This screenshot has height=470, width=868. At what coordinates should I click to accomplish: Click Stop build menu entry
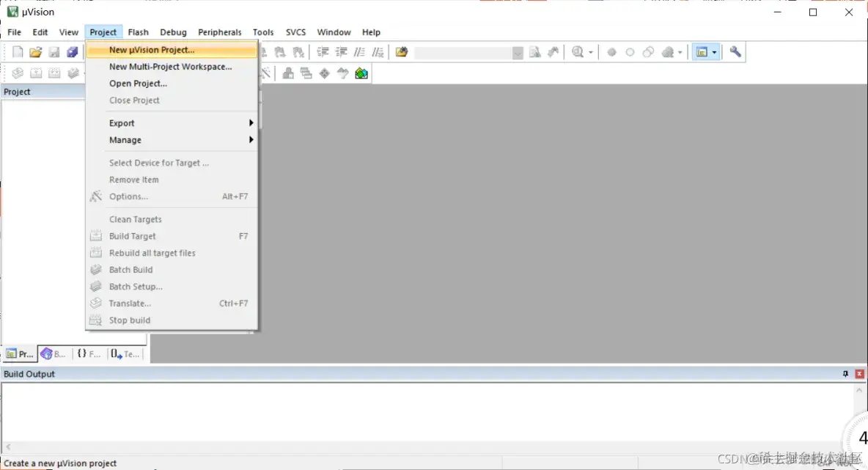tap(172, 320)
